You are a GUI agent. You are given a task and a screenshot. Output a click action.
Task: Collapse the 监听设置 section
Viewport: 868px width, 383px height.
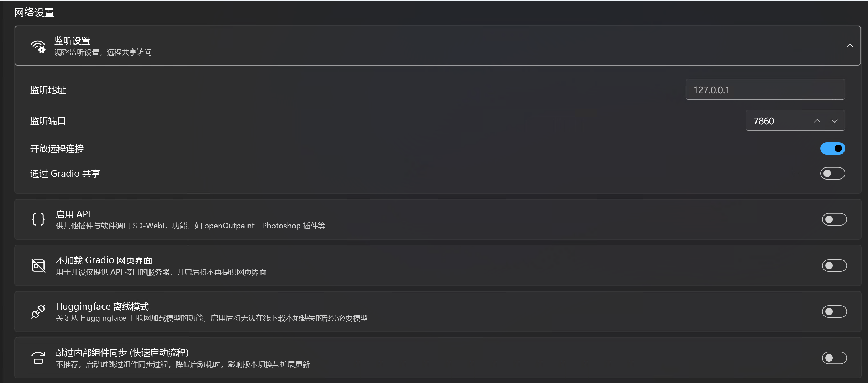click(x=849, y=46)
